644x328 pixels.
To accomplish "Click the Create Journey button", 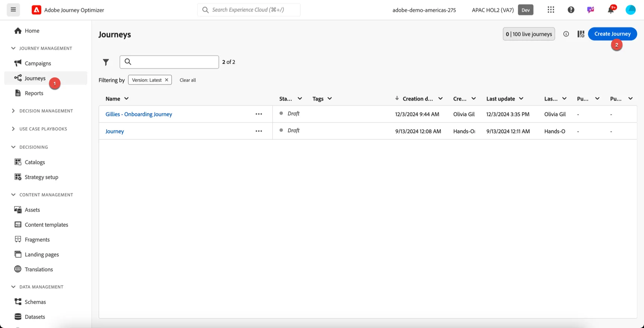I will (x=612, y=34).
